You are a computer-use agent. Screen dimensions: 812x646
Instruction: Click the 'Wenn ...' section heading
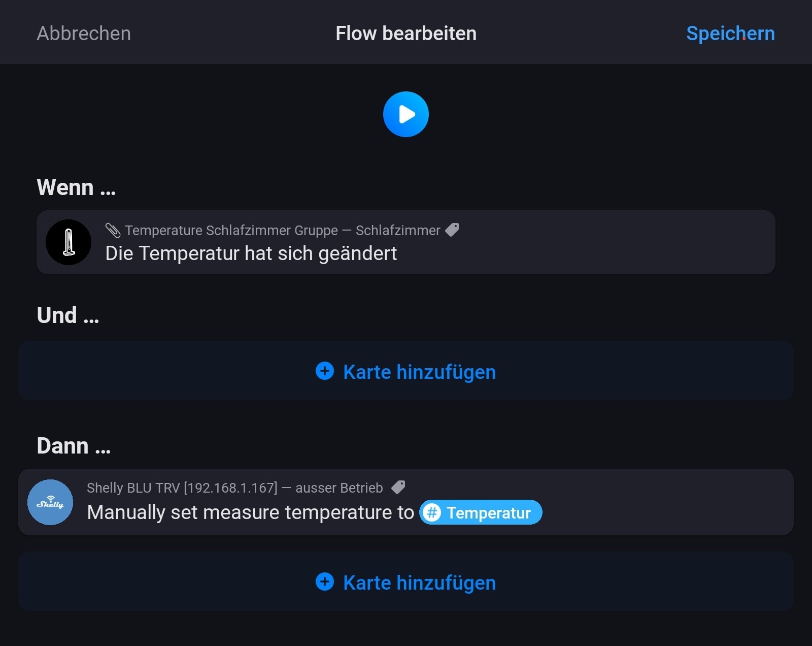click(x=76, y=187)
